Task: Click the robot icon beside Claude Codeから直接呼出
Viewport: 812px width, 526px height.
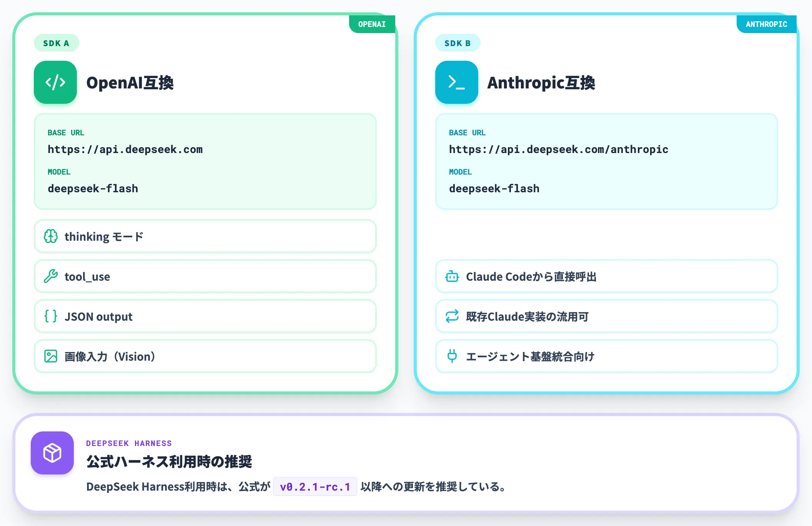Action: (x=452, y=276)
